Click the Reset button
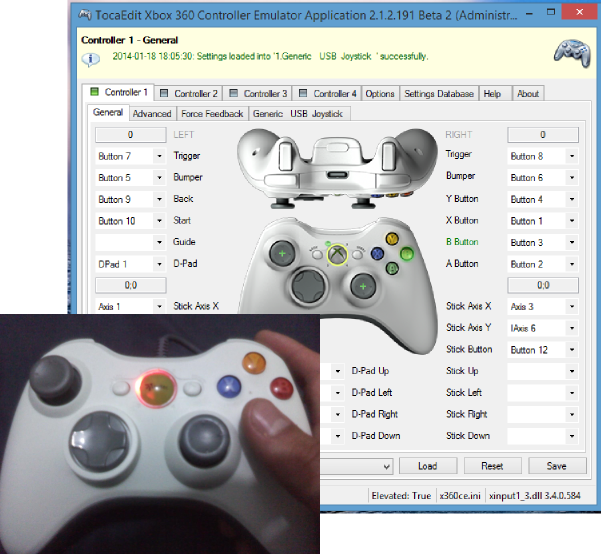The height and width of the screenshot is (554, 601). (492, 466)
